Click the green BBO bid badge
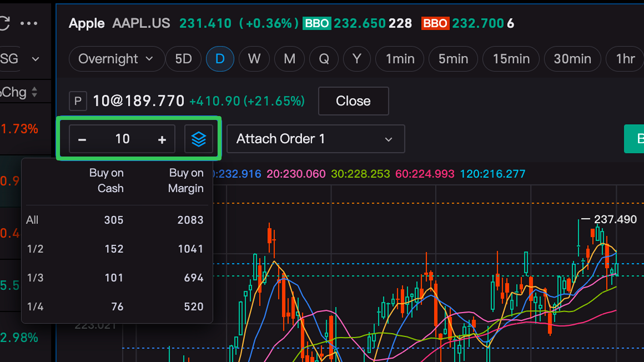Screen dimensions: 644x362 click(x=316, y=23)
